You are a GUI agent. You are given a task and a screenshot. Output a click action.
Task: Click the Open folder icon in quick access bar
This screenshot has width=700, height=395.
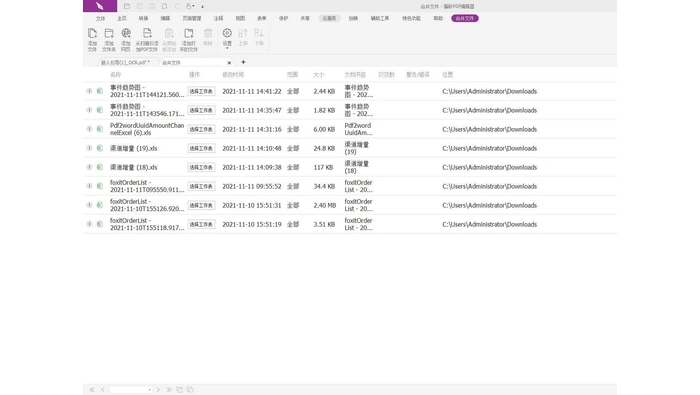[127, 6]
